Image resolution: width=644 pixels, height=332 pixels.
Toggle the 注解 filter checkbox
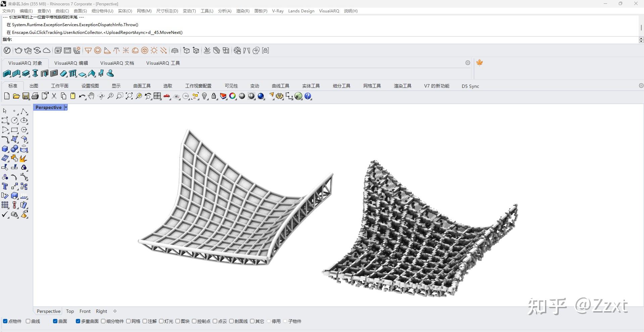pos(145,321)
